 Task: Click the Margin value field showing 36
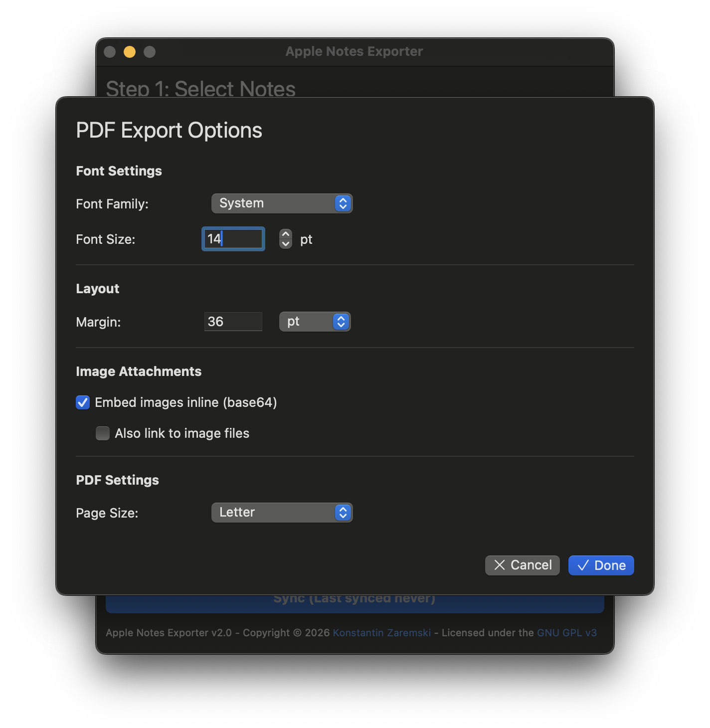tap(233, 322)
